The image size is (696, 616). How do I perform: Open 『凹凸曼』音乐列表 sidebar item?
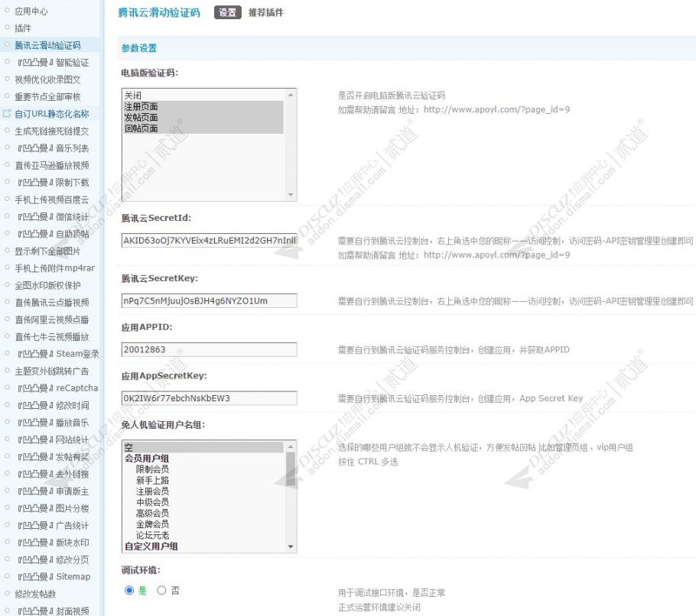pyautogui.click(x=52, y=148)
